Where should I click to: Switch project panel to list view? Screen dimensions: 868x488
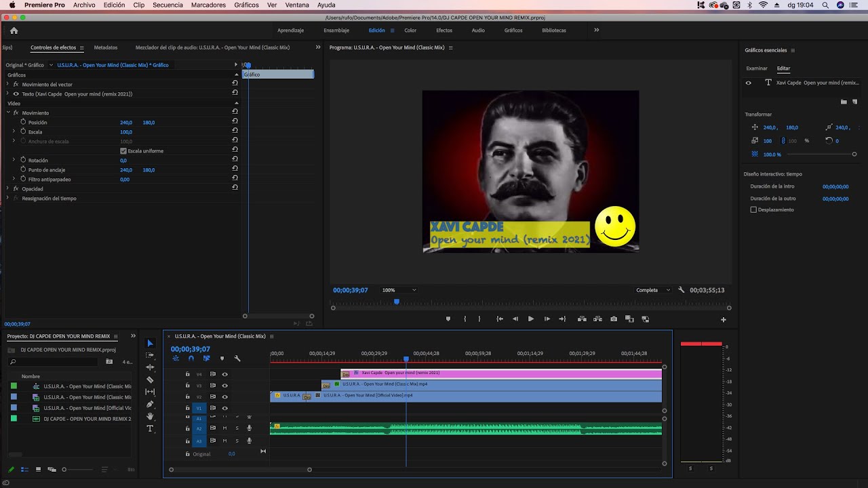pos(24,469)
